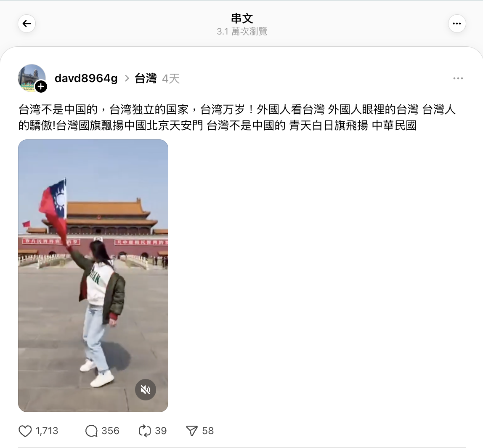Open the post's three-dot more menu

[458, 78]
